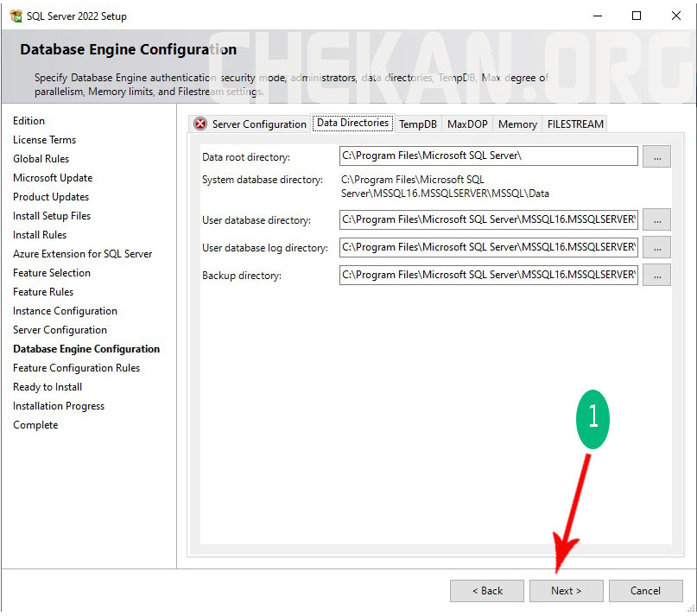Browse for Data root directory
697x616 pixels.
point(656,156)
